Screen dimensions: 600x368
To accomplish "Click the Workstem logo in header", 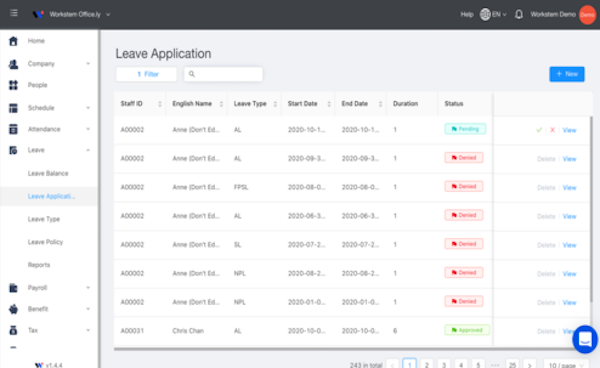I will (x=38, y=15).
